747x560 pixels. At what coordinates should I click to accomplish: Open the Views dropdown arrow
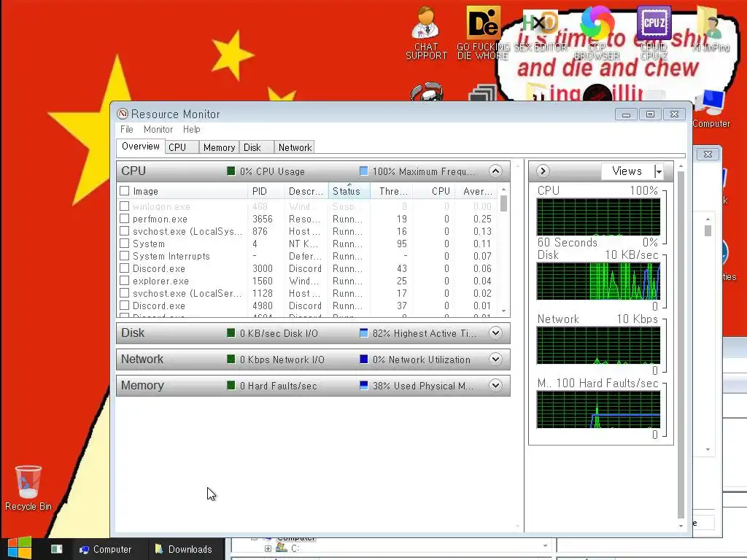[x=659, y=171]
